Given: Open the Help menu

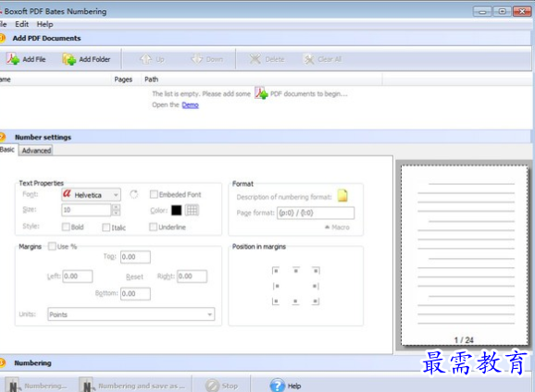Looking at the screenshot, I should pyautogui.click(x=44, y=24).
